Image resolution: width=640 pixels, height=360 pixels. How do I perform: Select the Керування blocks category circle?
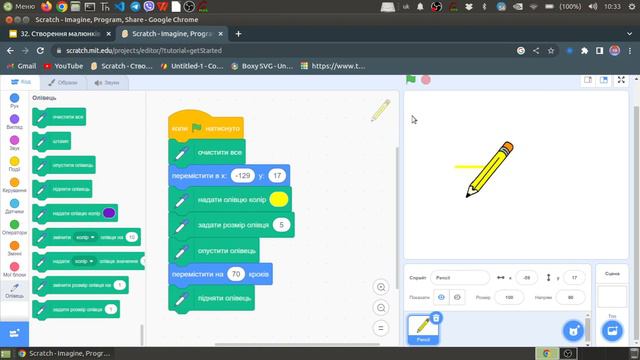(x=14, y=182)
